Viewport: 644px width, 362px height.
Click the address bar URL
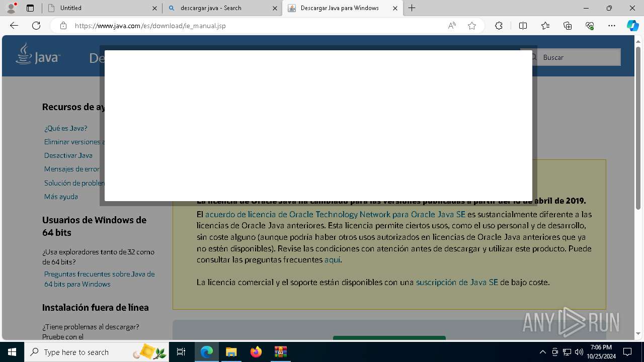(x=150, y=26)
